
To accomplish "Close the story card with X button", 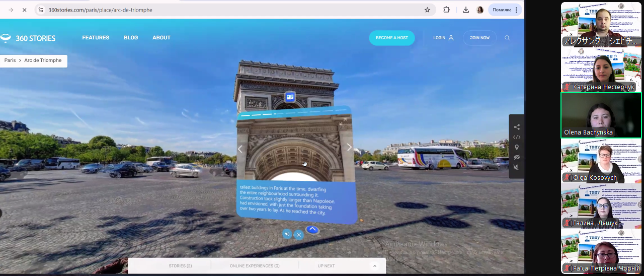I will [298, 234].
